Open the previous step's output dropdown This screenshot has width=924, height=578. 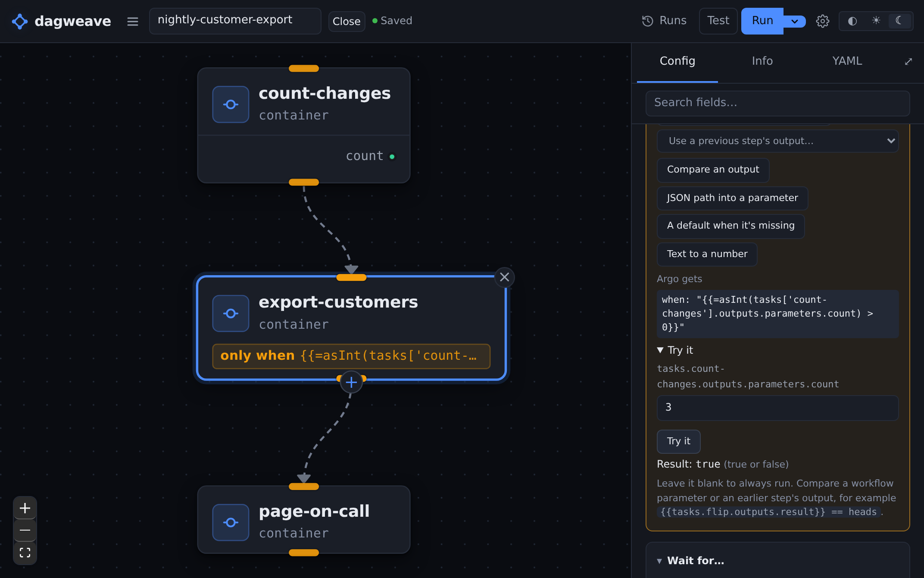[x=777, y=141]
